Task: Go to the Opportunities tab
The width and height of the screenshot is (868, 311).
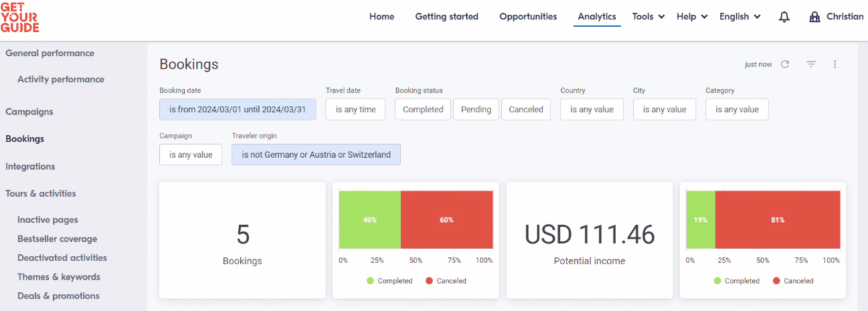Action: pos(528,17)
